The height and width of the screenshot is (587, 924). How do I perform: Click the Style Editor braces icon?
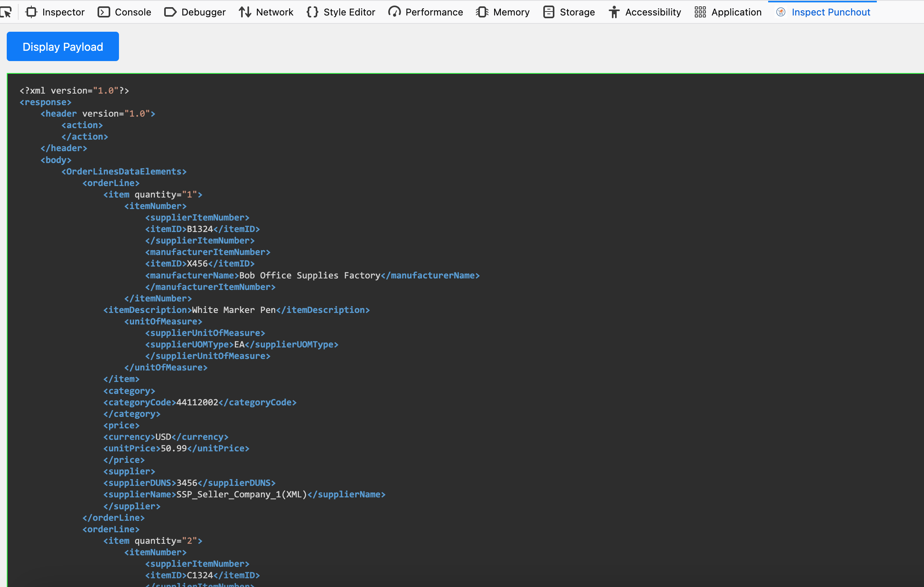click(312, 12)
